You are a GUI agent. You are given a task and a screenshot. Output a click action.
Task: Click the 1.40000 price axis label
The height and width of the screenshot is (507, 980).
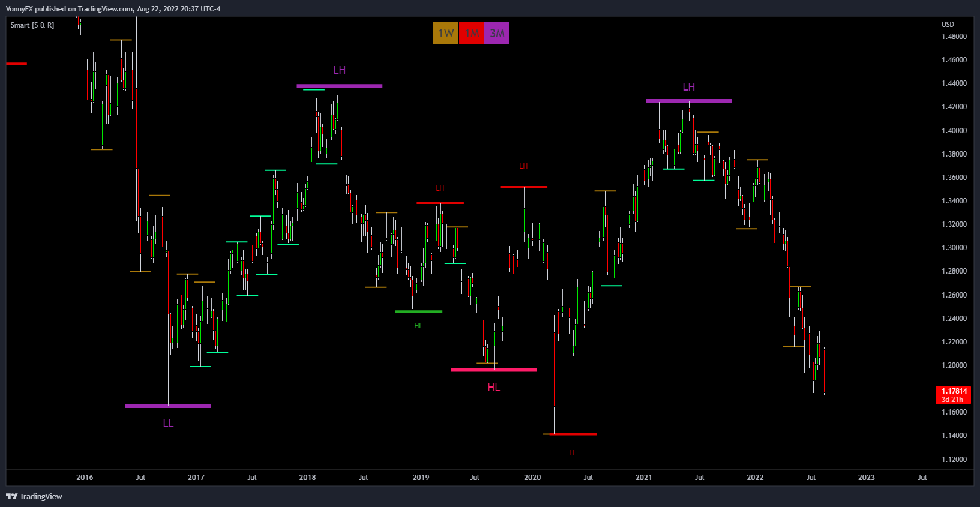tap(954, 131)
